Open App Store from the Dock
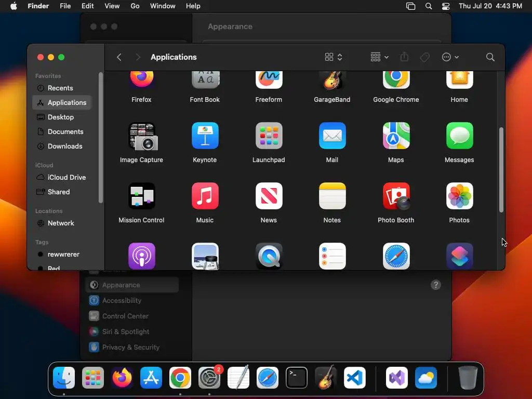Image resolution: width=532 pixels, height=399 pixels. tap(151, 378)
